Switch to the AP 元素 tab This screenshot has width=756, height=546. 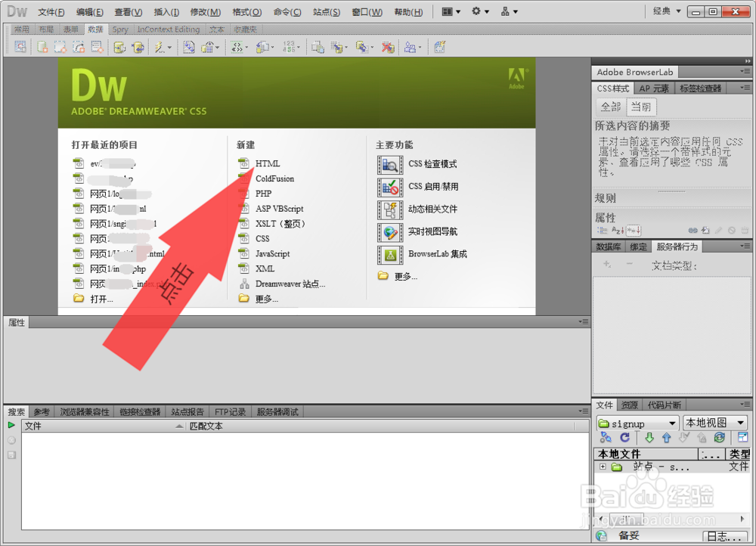click(x=654, y=88)
